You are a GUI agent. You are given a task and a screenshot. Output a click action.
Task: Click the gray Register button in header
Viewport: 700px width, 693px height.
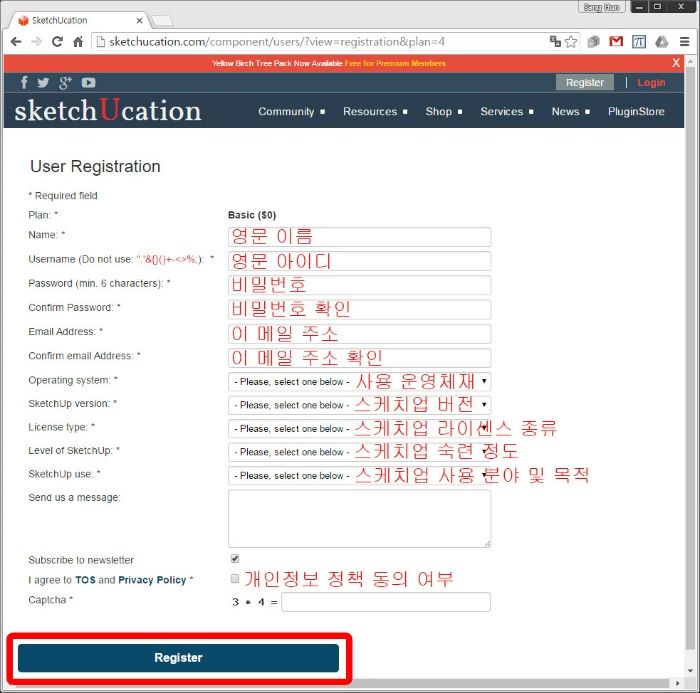(584, 83)
